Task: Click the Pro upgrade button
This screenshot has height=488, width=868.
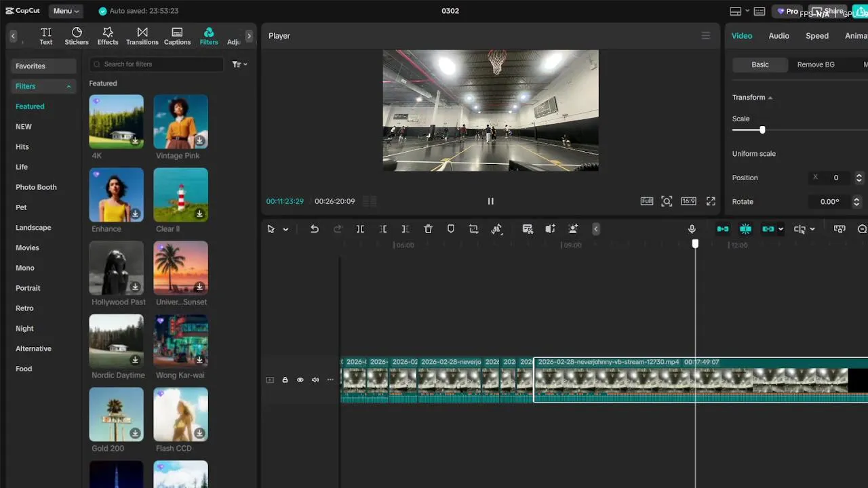Action: (787, 12)
